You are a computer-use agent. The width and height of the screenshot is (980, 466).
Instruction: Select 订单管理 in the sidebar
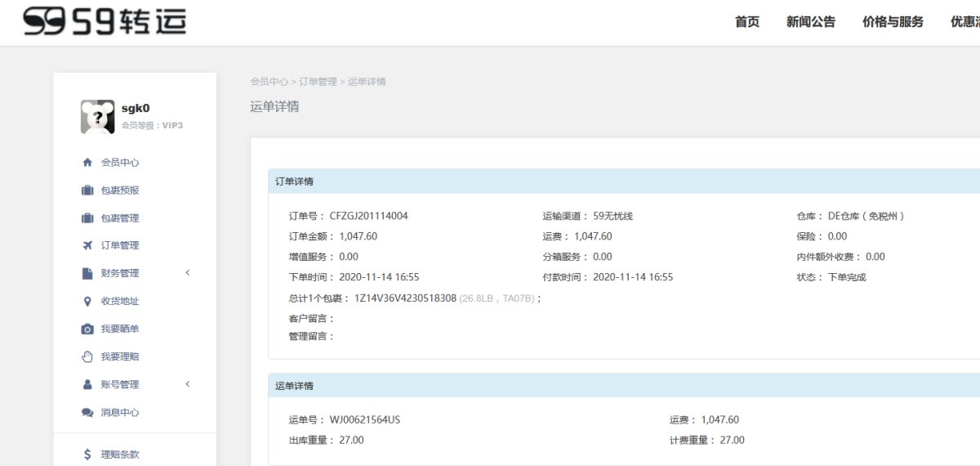(120, 245)
